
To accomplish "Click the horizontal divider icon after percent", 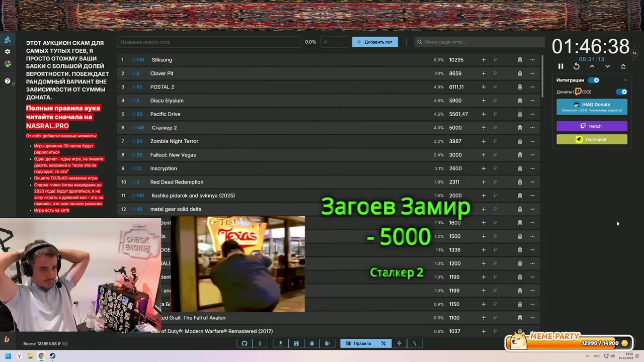I will pos(399,343).
